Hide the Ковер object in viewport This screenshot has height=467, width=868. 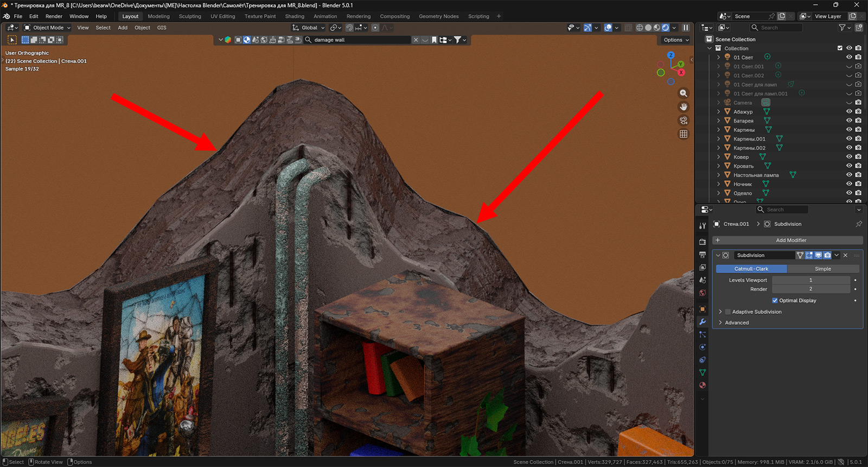pyautogui.click(x=849, y=157)
